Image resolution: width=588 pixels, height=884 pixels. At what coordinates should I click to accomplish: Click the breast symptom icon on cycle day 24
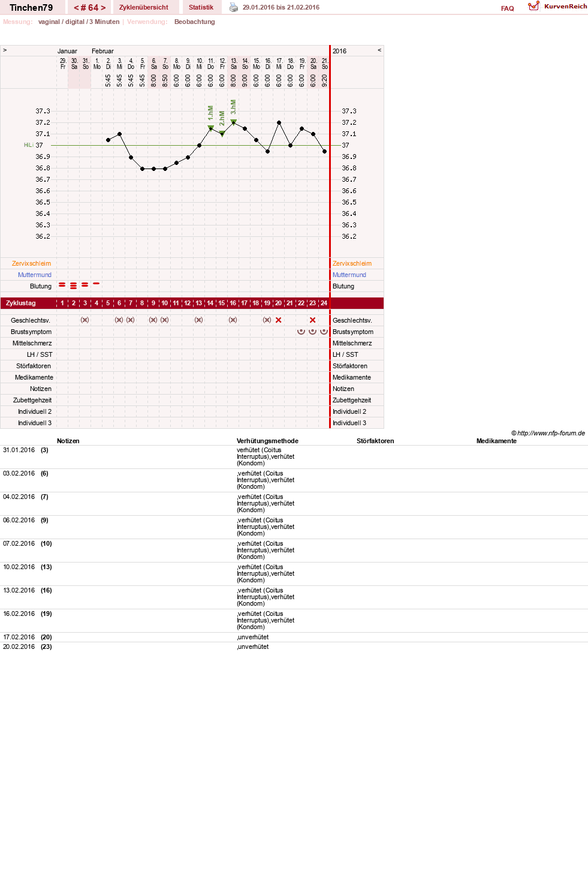point(324,331)
